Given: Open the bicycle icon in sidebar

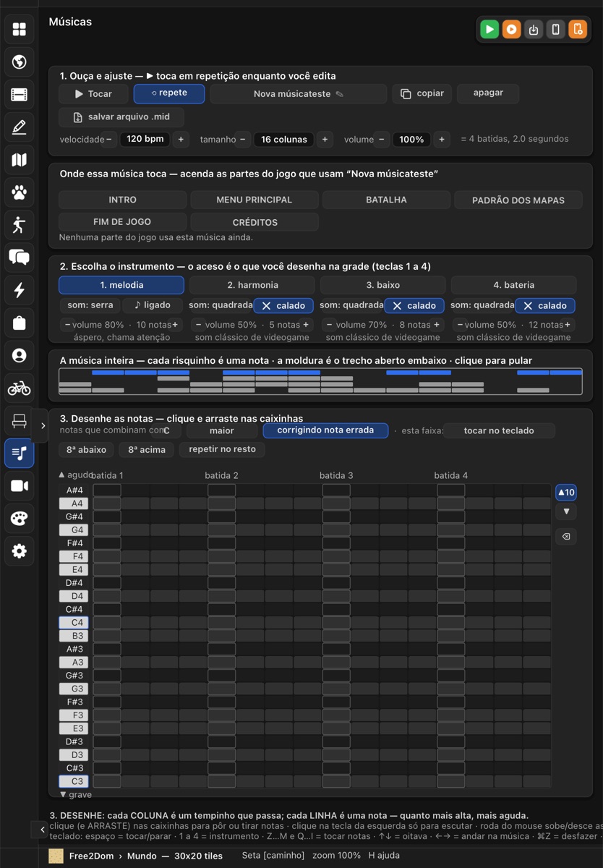Looking at the screenshot, I should tap(20, 388).
